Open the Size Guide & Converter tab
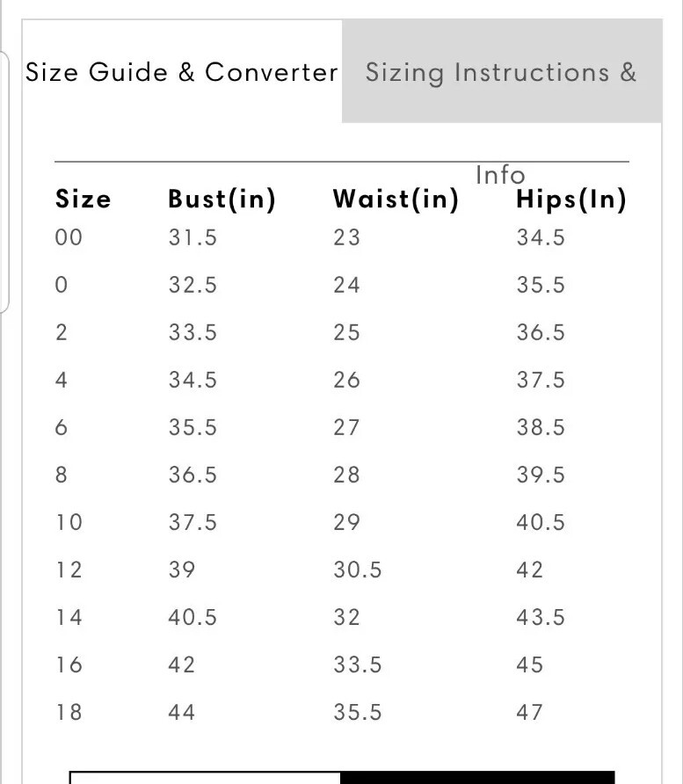This screenshot has width=683, height=784. click(x=181, y=72)
